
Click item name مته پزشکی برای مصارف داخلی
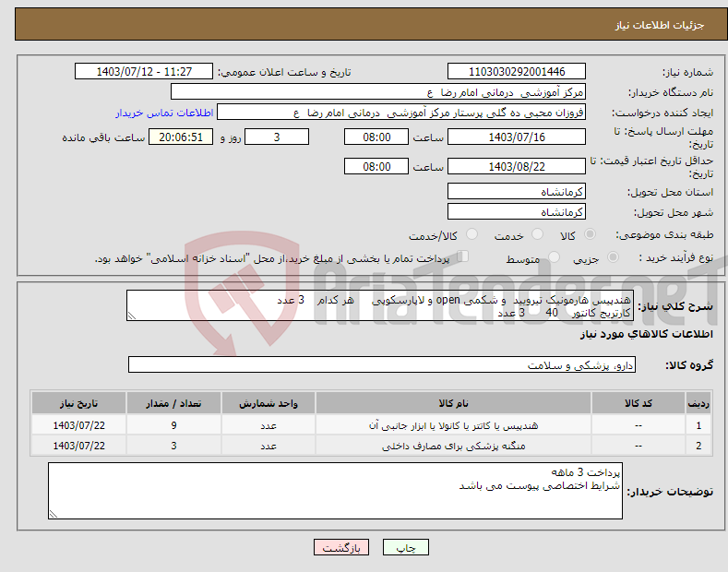point(453,446)
